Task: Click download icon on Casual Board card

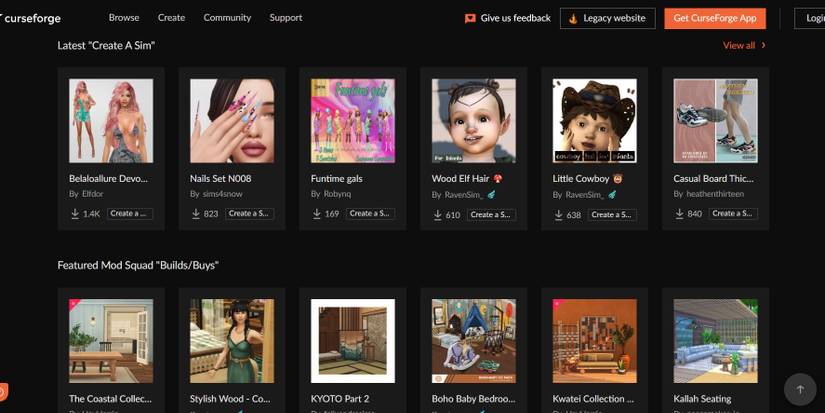Action: pos(680,213)
